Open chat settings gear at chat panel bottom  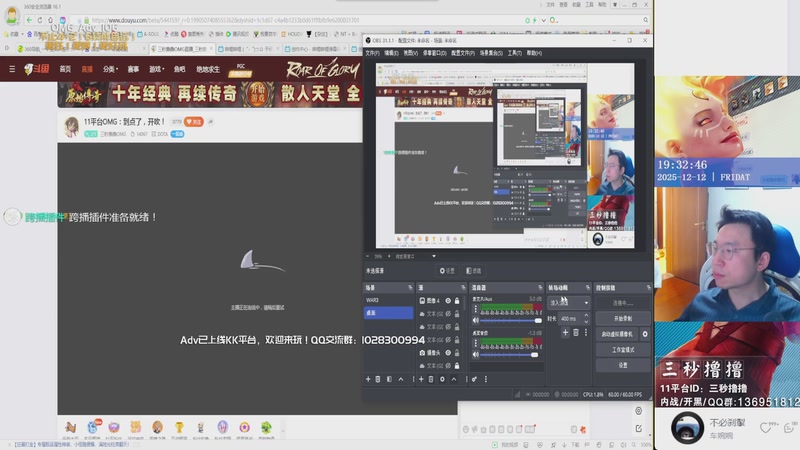[638, 411]
